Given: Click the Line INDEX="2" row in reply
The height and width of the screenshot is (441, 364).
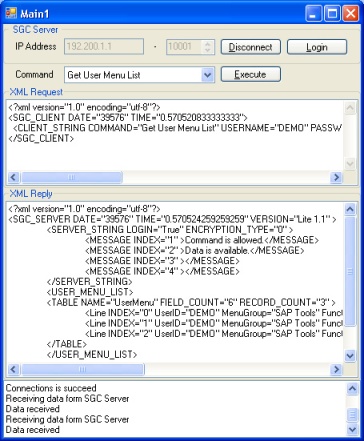Looking at the screenshot, I should point(214,333).
